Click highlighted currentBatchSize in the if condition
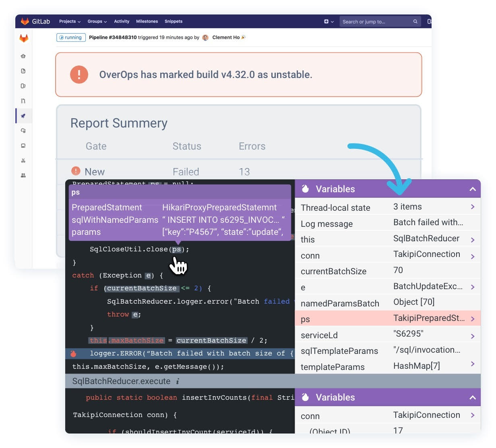Image resolution: width=496 pixels, height=448 pixels. tap(142, 288)
